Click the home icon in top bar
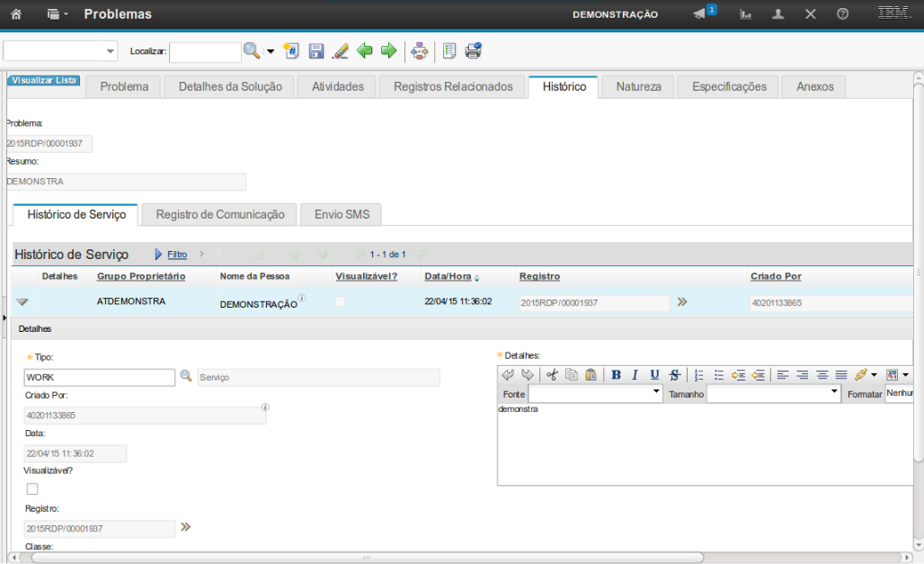The height and width of the screenshot is (564, 924). (x=16, y=14)
